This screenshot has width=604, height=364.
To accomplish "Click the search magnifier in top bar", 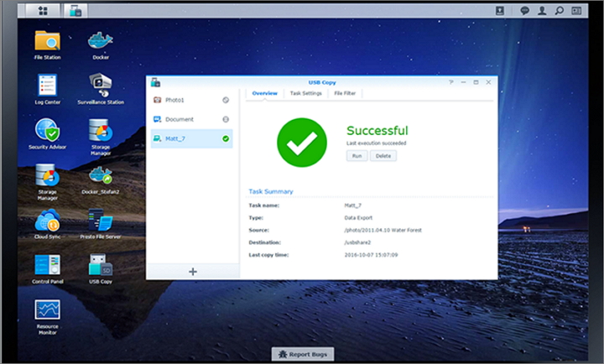I will click(559, 11).
